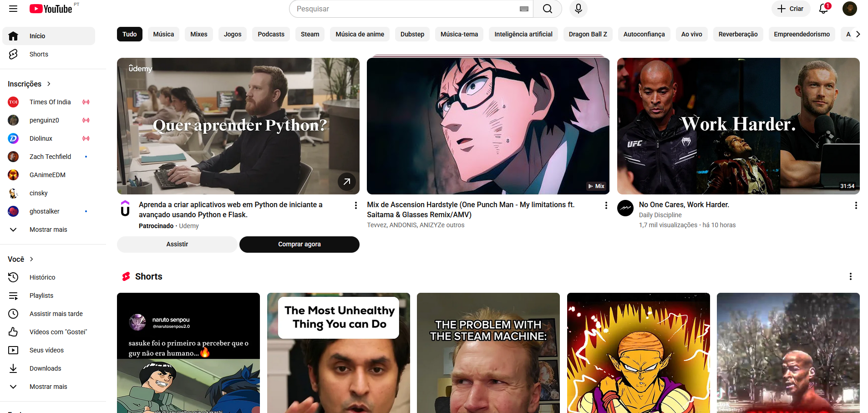This screenshot has width=868, height=413.
Task: Open the Criar menu
Action: pos(791,9)
